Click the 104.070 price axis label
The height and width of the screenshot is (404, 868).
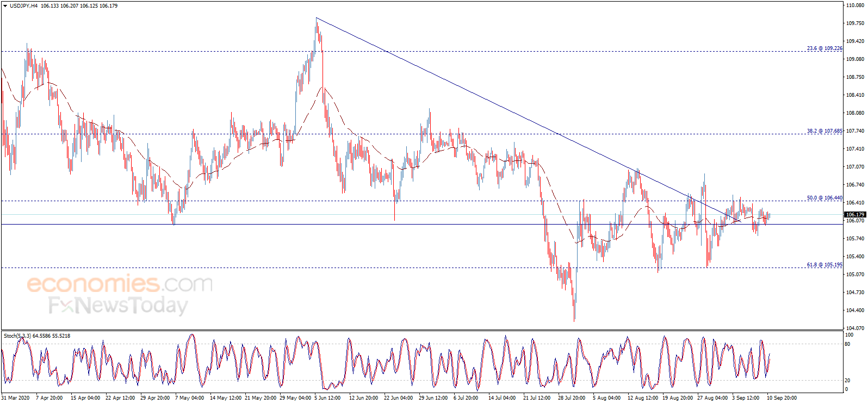pyautogui.click(x=855, y=328)
